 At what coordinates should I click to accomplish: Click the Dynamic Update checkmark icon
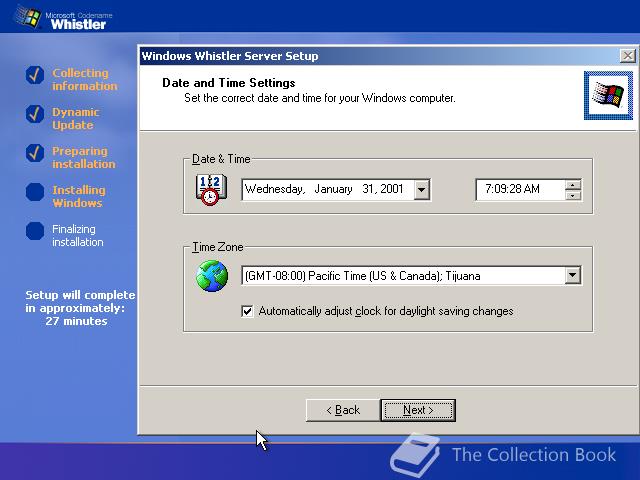point(35,114)
